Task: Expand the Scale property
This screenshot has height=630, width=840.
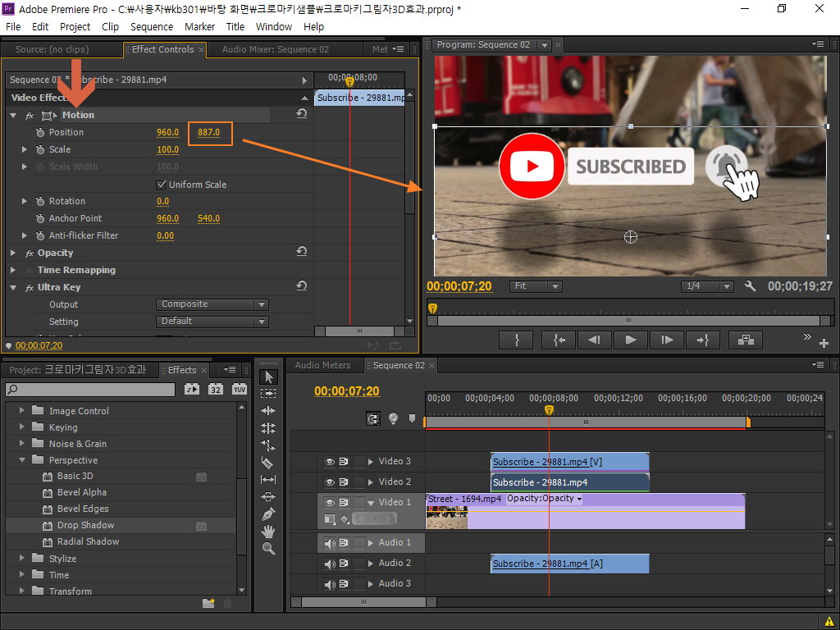Action: coord(24,149)
